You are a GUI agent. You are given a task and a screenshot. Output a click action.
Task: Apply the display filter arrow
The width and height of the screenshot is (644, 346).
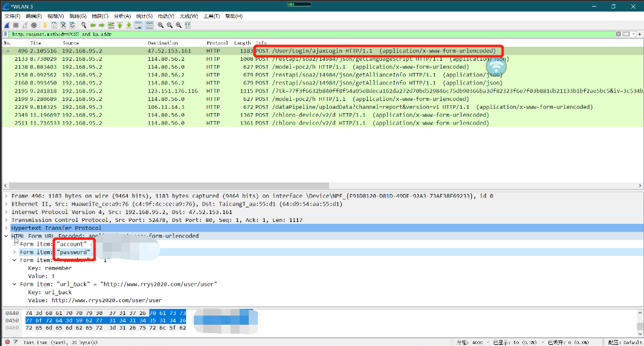coord(626,34)
